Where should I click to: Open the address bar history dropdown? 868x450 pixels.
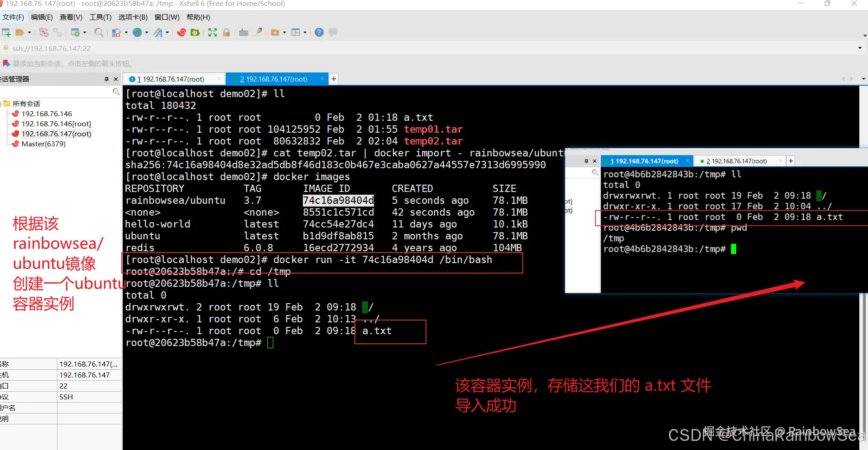(x=860, y=48)
